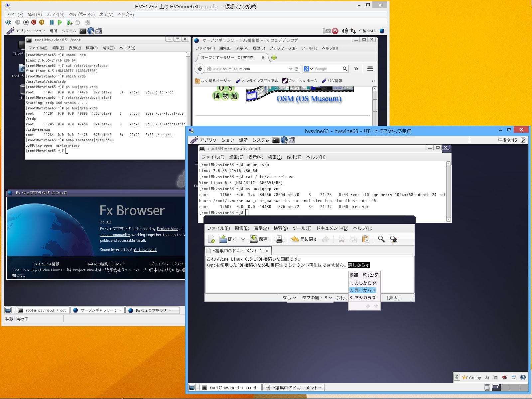The image size is (532, 399).
Task: Click the network arrows icon in VM panel
Action: click(x=353, y=31)
